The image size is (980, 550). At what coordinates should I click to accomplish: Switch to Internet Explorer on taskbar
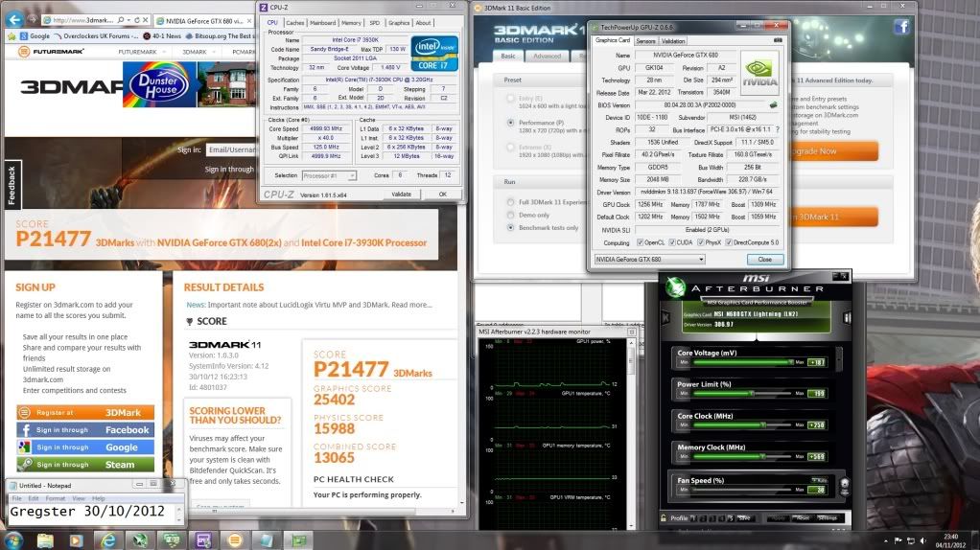tap(108, 540)
